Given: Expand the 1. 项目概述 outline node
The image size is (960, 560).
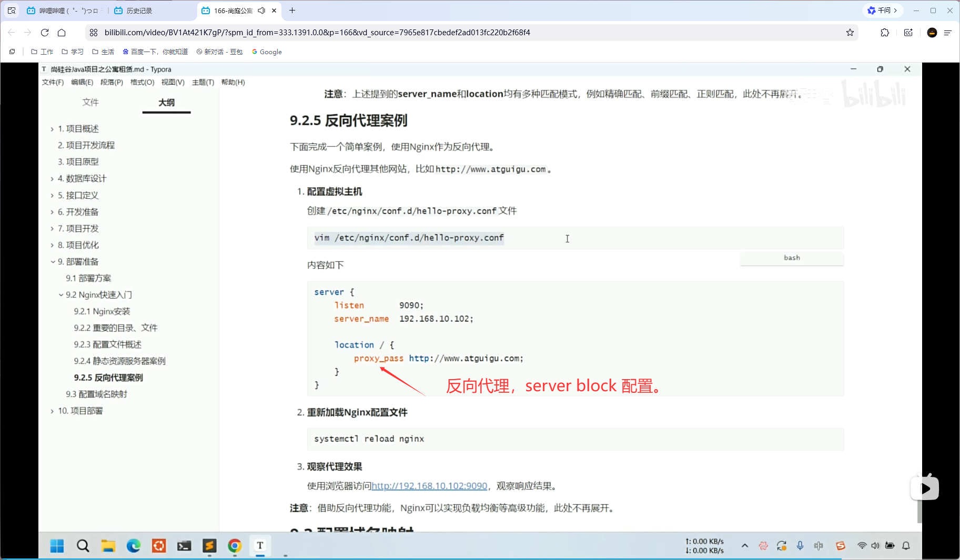Looking at the screenshot, I should click(52, 129).
